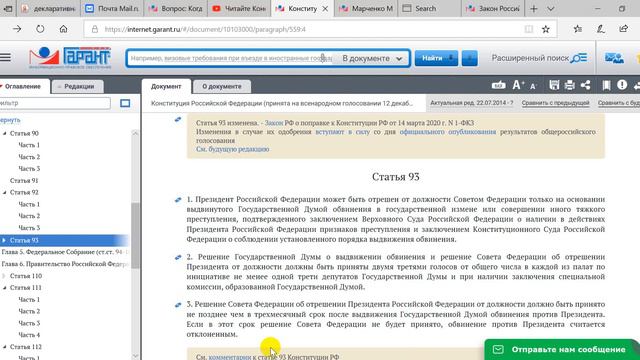The image size is (640, 360).
Task: Toggle reading view icon in address bar
Action: click(x=529, y=29)
